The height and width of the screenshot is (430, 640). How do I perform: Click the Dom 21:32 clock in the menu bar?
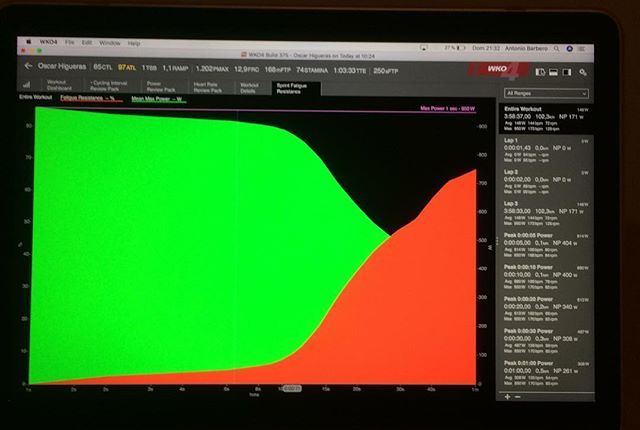(486, 48)
